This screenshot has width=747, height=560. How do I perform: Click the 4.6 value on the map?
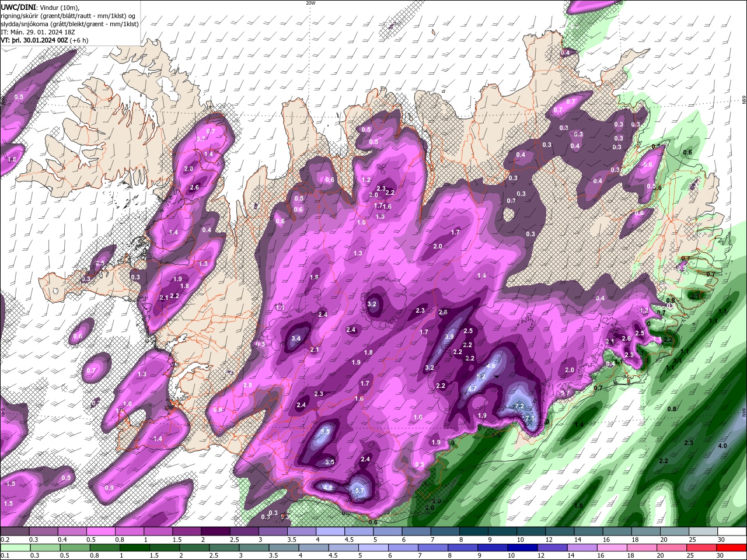[491, 366]
